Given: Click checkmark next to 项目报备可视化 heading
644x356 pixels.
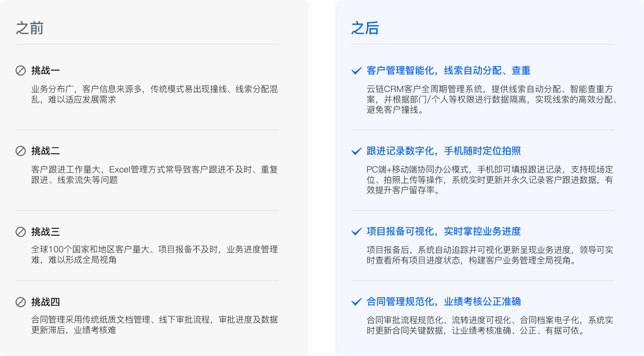Looking at the screenshot, I should point(357,232).
